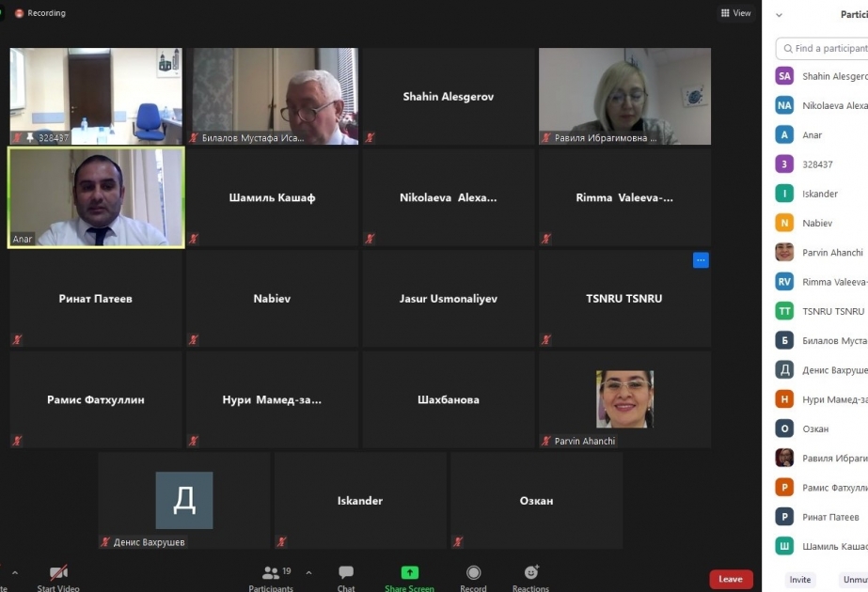Select Равиля Ибрагимовна's video tile

click(625, 96)
